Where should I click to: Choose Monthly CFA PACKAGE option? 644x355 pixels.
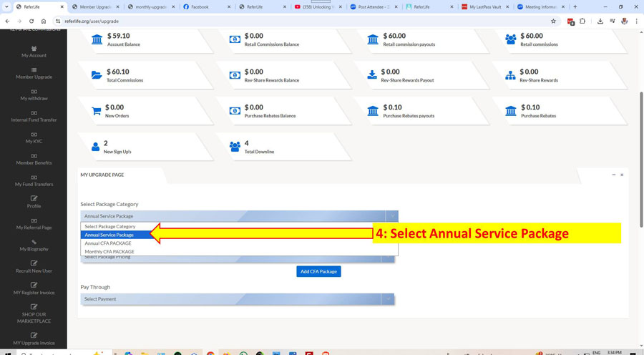point(109,251)
